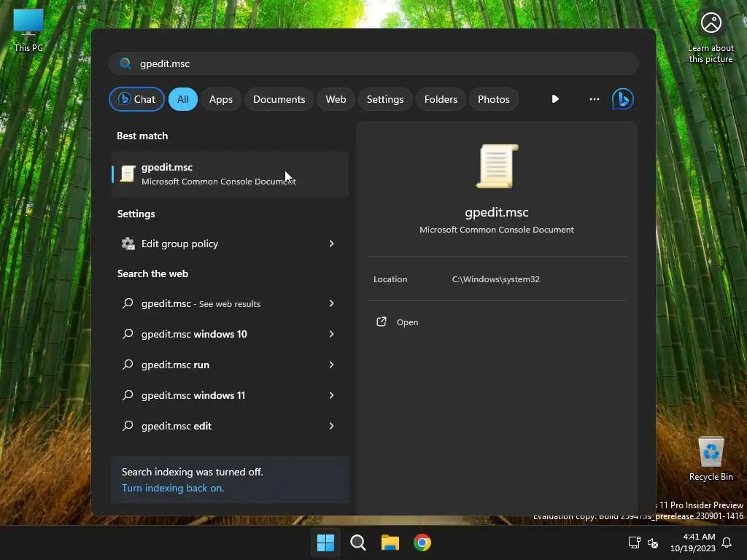
Task: Click the Edit group policy gear icon
Action: tap(128, 244)
